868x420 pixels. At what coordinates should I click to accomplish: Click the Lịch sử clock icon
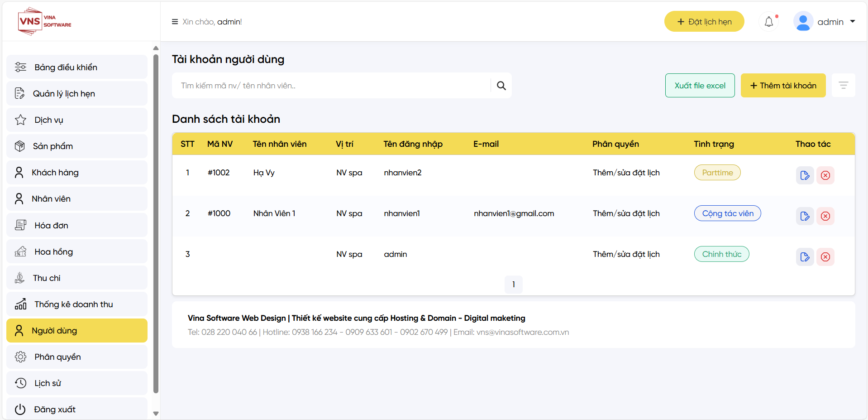click(20, 383)
